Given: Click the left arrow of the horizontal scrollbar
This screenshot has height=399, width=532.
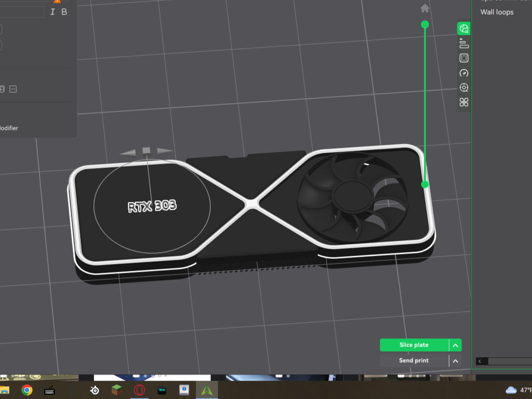Looking at the screenshot, I should [x=480, y=361].
